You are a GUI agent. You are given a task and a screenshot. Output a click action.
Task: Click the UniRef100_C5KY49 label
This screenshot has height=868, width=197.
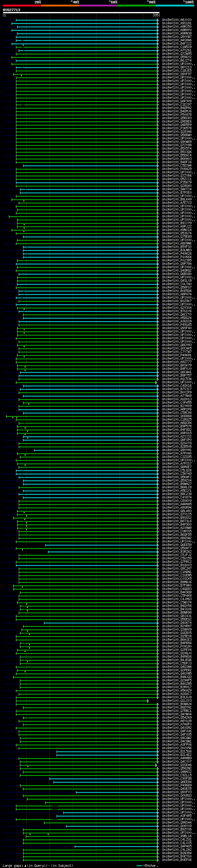pos(176,474)
